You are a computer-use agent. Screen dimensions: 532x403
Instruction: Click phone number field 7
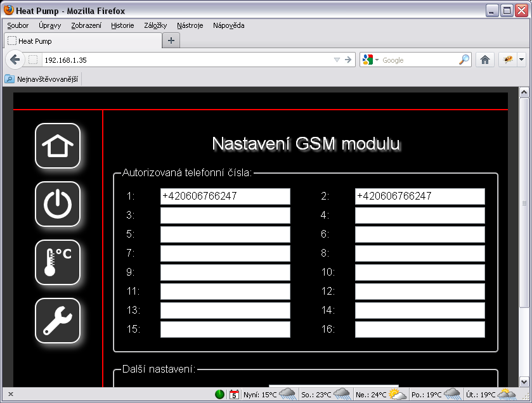click(225, 253)
